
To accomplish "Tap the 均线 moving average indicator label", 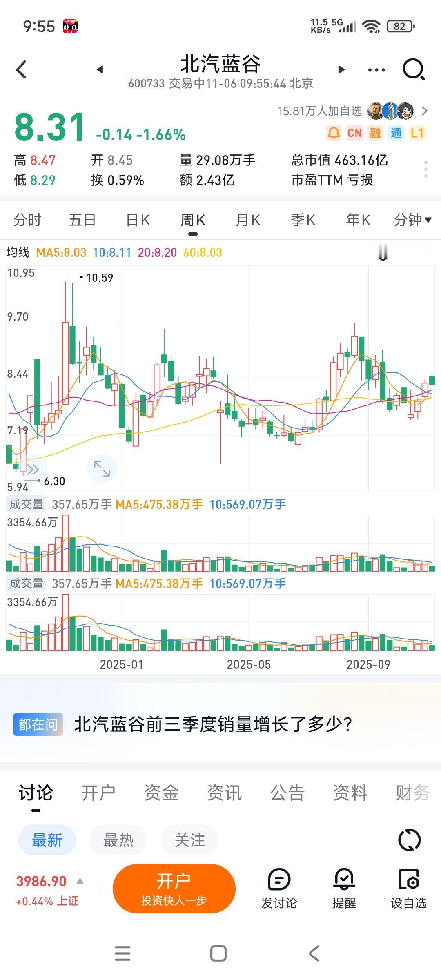I will click(x=18, y=252).
